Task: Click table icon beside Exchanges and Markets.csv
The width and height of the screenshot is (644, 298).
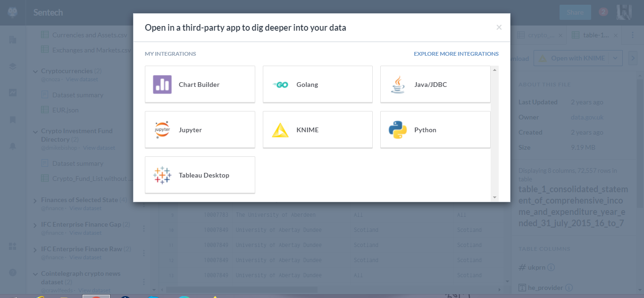Action: pyautogui.click(x=45, y=50)
